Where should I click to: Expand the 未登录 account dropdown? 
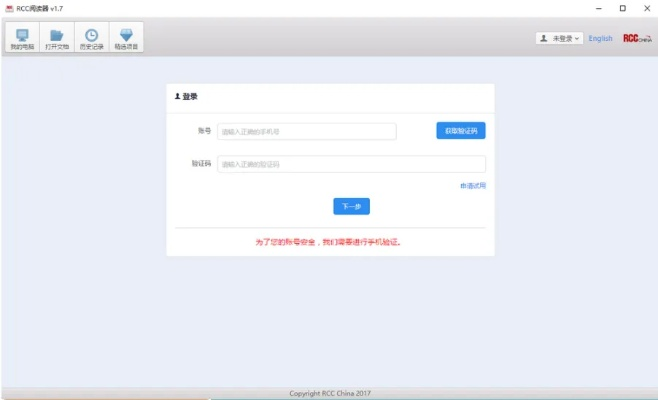[559, 39]
